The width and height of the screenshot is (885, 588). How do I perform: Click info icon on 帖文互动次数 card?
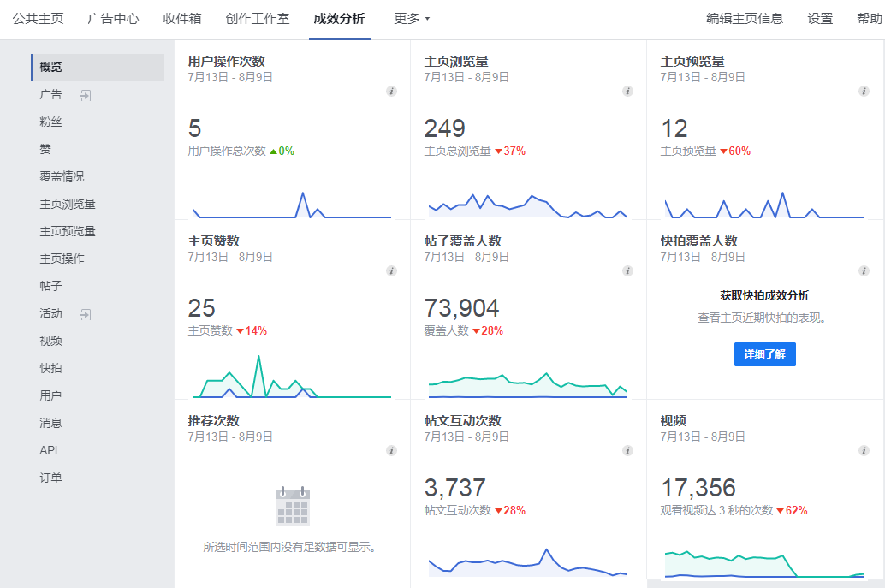627,450
